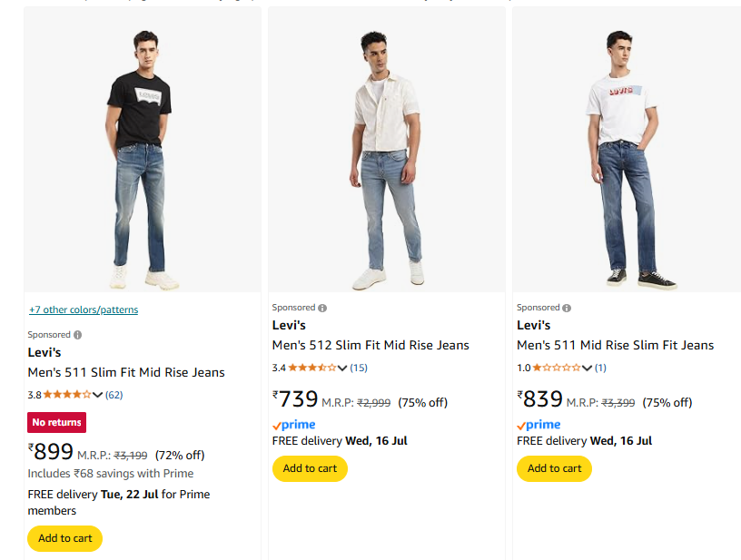Expand rating breakdown chevron for 1.0 rating

(587, 368)
